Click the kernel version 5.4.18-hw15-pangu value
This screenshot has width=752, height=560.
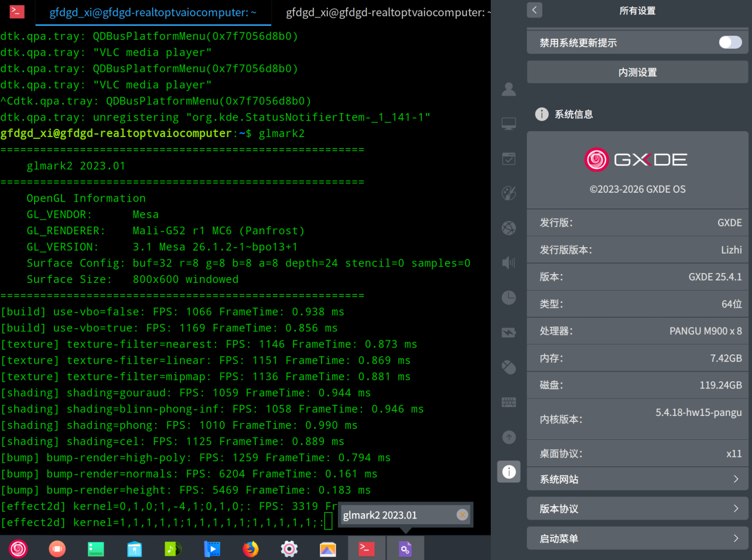pyautogui.click(x=699, y=412)
